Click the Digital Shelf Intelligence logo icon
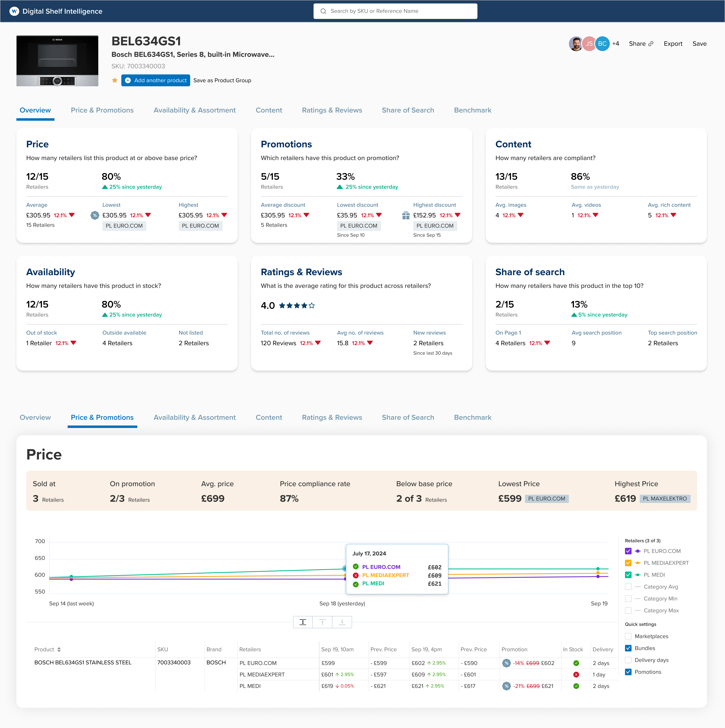 point(14,11)
